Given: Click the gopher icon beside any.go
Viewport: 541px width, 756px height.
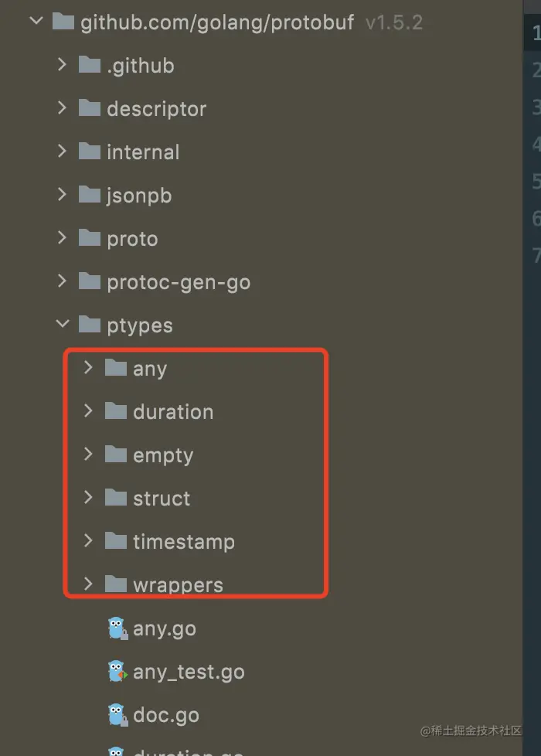Looking at the screenshot, I should (x=116, y=628).
